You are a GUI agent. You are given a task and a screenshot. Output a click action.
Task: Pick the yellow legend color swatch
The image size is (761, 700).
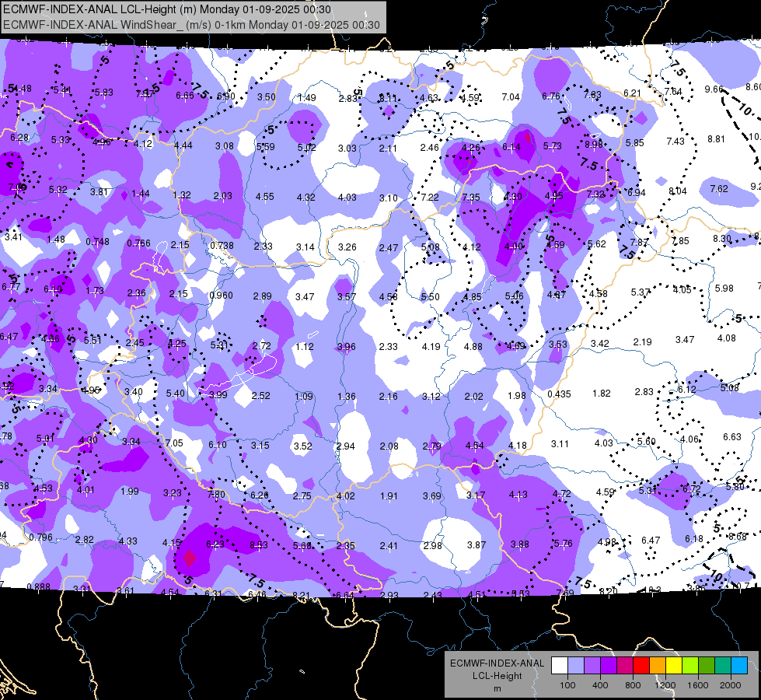tap(674, 666)
